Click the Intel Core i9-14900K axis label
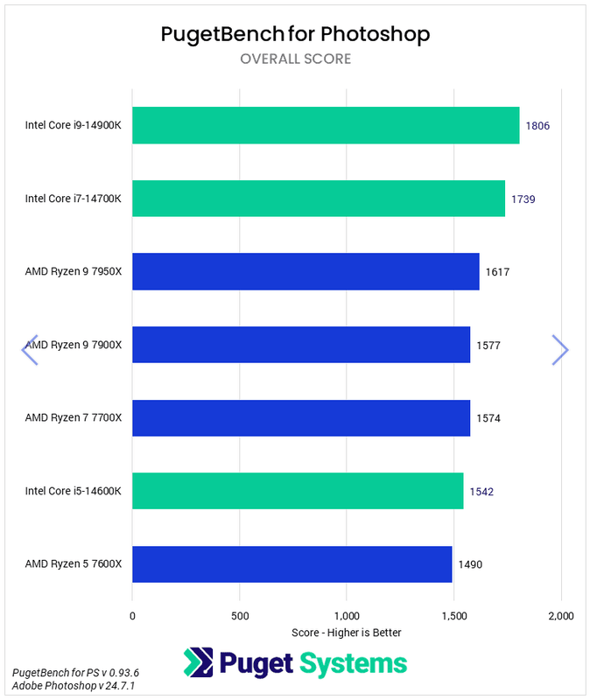This screenshot has height=700, width=590. (74, 126)
